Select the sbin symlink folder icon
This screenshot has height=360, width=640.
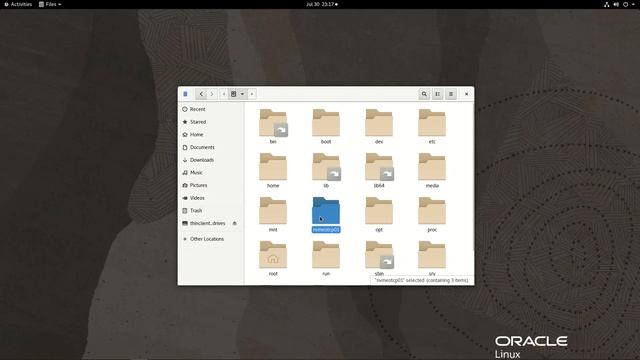point(379,255)
